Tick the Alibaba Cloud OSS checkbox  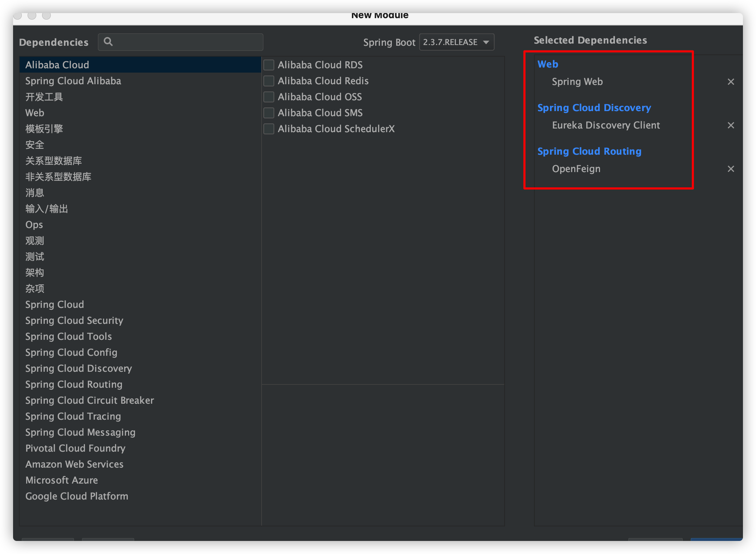point(268,97)
